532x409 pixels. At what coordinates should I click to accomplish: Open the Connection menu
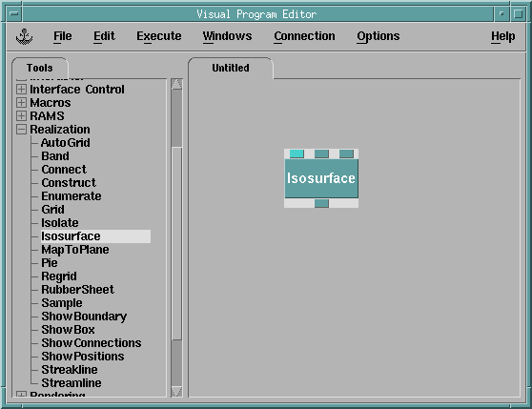click(x=304, y=36)
